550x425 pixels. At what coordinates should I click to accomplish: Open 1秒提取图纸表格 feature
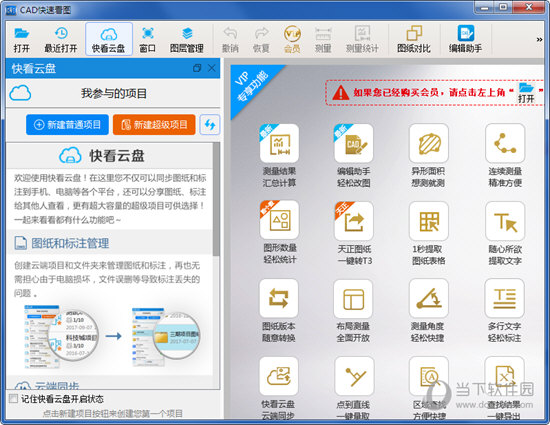[428, 233]
